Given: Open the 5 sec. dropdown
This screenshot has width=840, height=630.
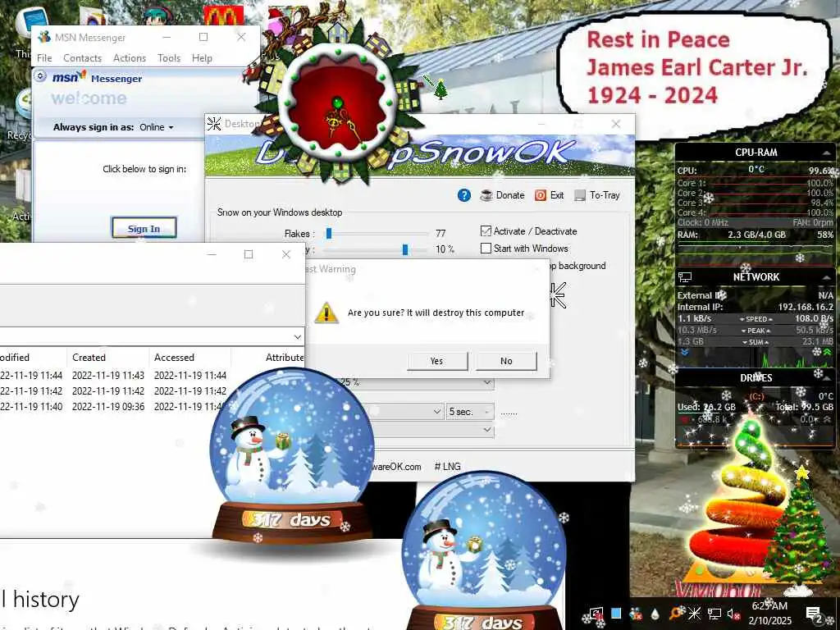Looking at the screenshot, I should 470,412.
